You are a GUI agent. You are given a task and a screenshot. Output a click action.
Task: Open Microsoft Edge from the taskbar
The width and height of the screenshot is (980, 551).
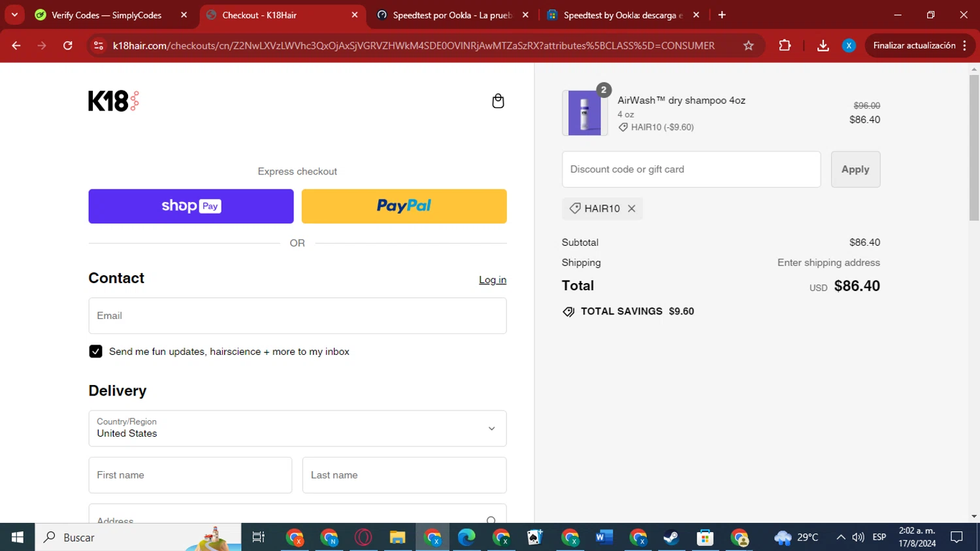466,537
